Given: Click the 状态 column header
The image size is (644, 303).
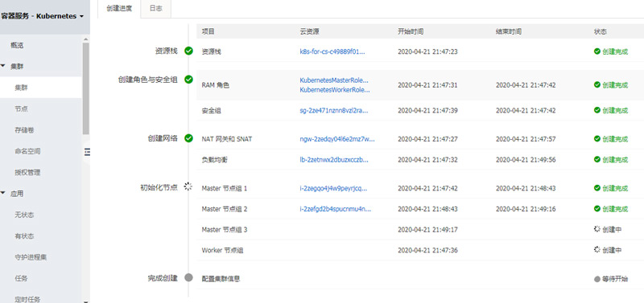Looking at the screenshot, I should pos(600,31).
